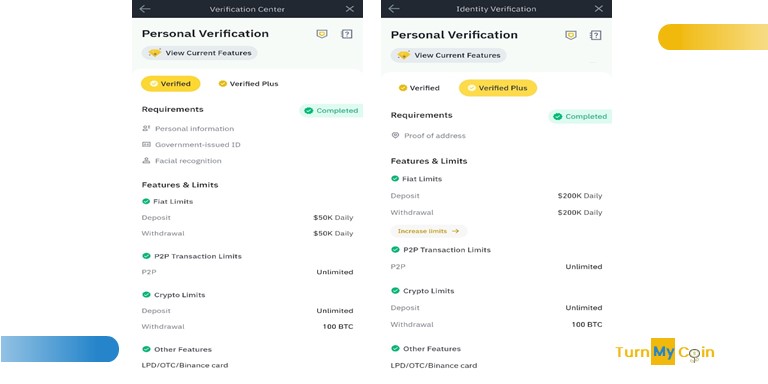Select the Proof of address requirement text
This screenshot has height=384, width=768.
[435, 136]
